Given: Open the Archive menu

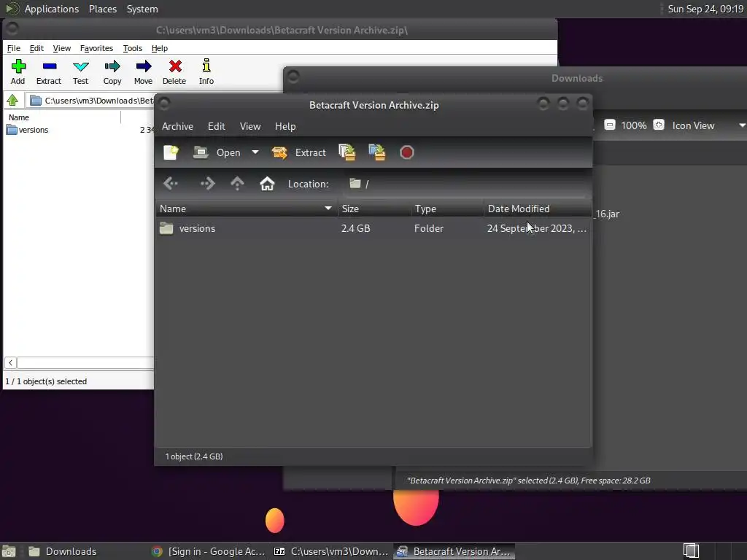Looking at the screenshot, I should [177, 126].
